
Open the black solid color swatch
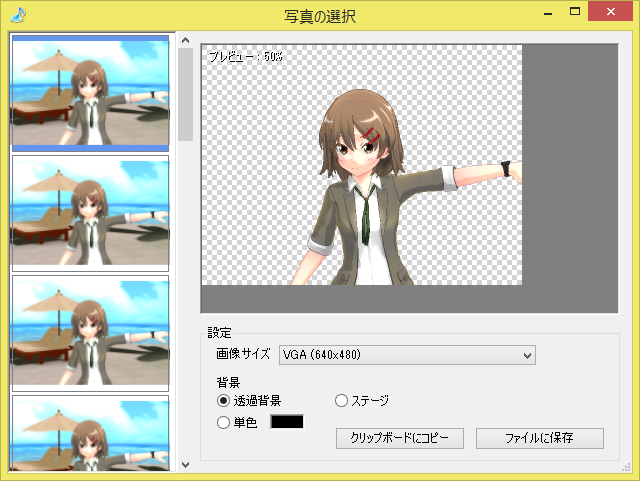tap(287, 422)
